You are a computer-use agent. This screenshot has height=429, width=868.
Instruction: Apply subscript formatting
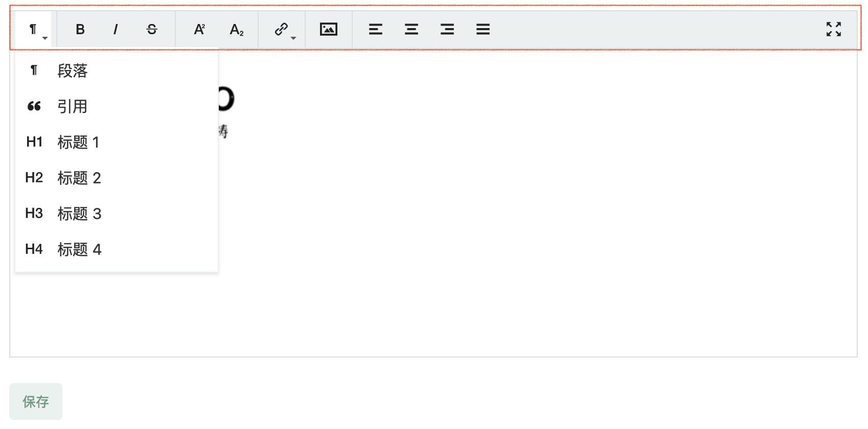[236, 30]
